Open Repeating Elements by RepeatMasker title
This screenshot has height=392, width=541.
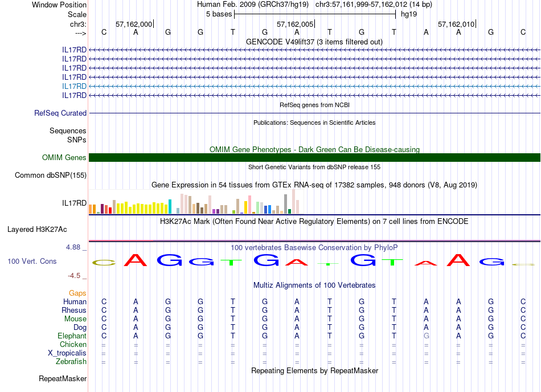(314, 370)
